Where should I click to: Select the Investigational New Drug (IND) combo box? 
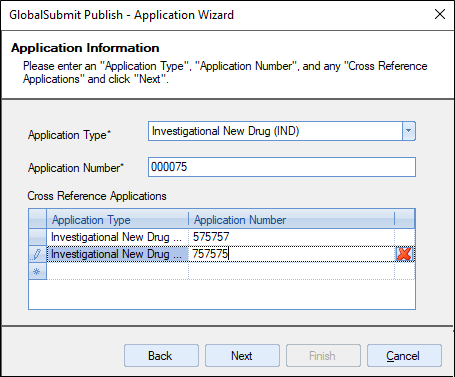(282, 131)
